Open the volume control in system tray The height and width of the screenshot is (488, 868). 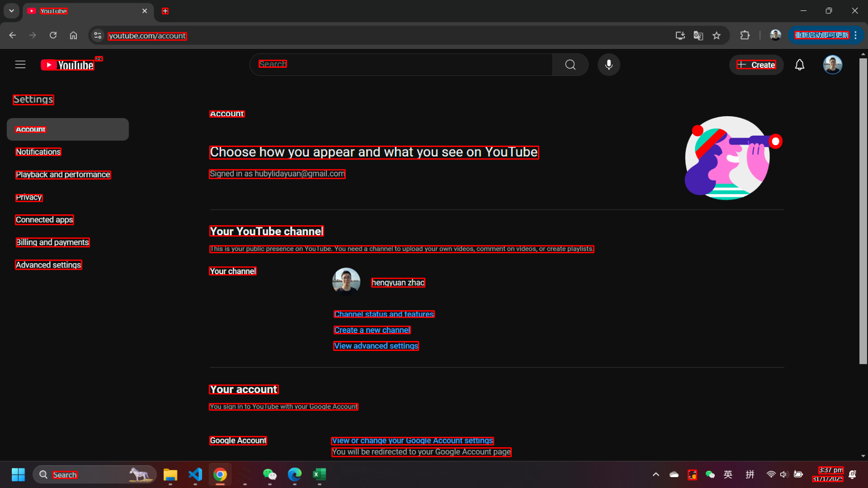click(784, 474)
